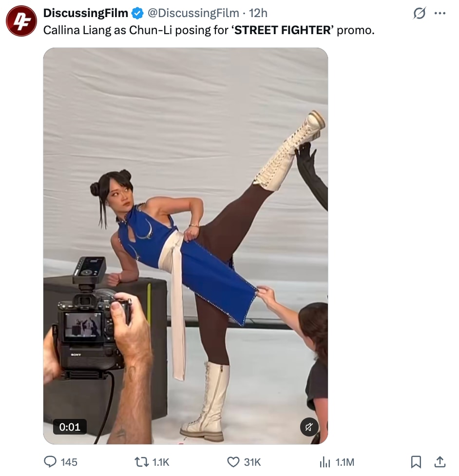Screen dimensions: 459x476
Task: Share the post via upload icon
Action: click(440, 462)
